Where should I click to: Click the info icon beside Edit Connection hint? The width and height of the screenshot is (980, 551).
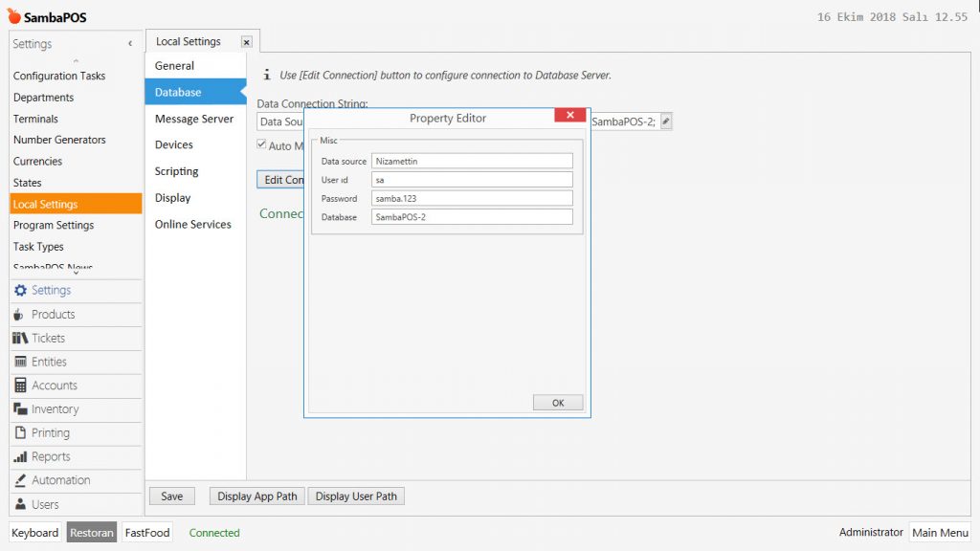click(267, 75)
